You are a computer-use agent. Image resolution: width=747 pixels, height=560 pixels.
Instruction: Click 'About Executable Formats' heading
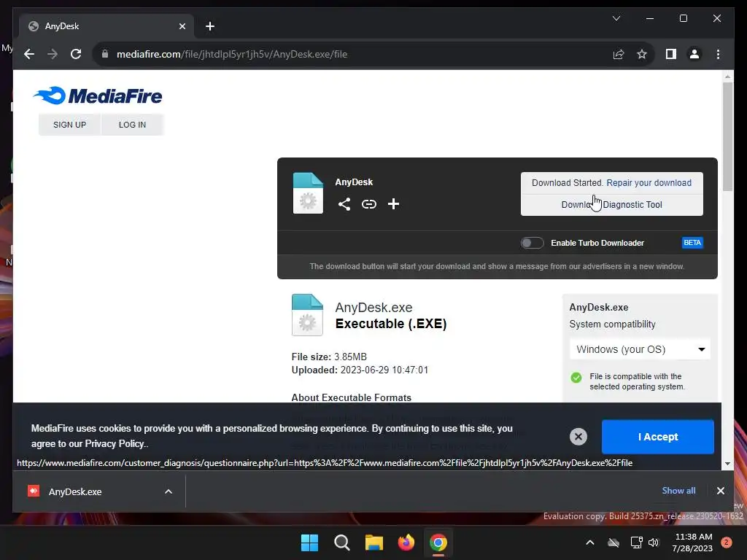[x=351, y=397]
